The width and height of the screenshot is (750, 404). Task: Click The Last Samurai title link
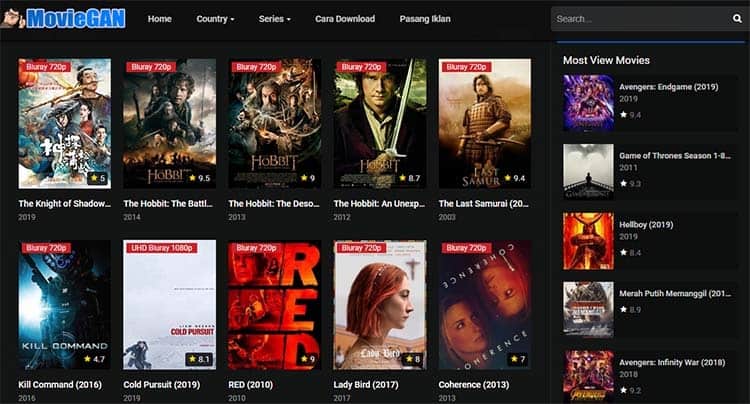[x=484, y=204]
